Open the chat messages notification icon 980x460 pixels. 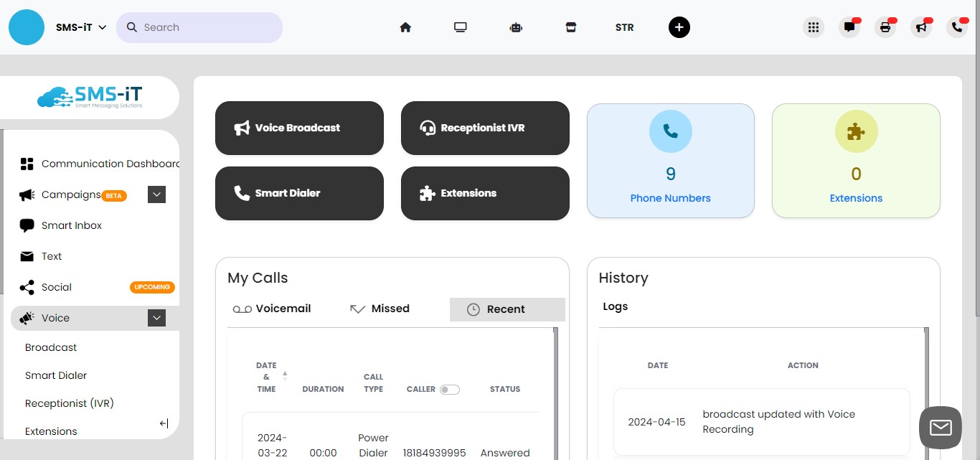coord(849,27)
